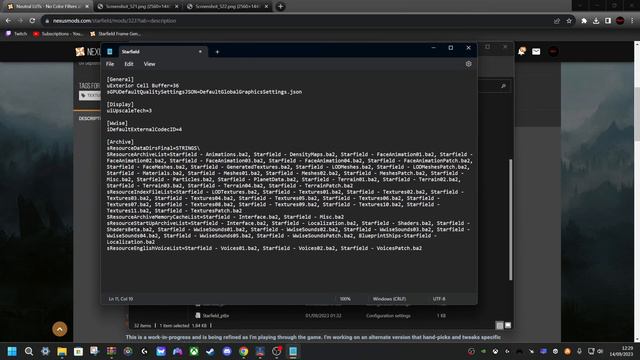Screen dimensions: 640x360
Task: Click the Nexus Mods logo
Action: [x=87, y=52]
